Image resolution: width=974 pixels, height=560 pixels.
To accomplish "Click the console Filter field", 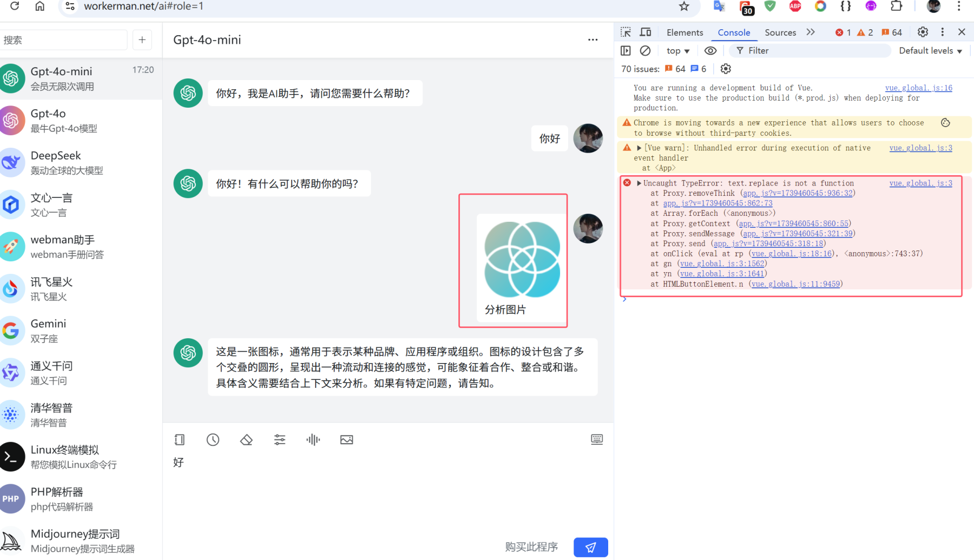I will pyautogui.click(x=810, y=50).
